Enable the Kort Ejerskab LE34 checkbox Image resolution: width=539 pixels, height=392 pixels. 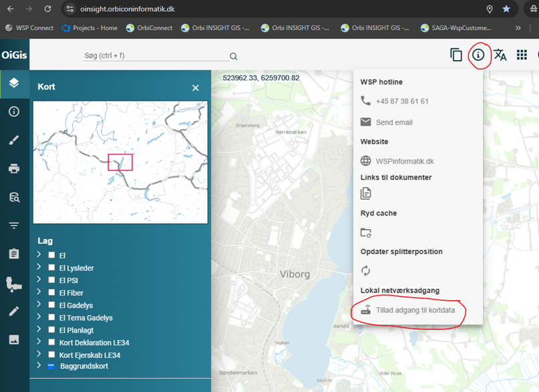pyautogui.click(x=51, y=354)
